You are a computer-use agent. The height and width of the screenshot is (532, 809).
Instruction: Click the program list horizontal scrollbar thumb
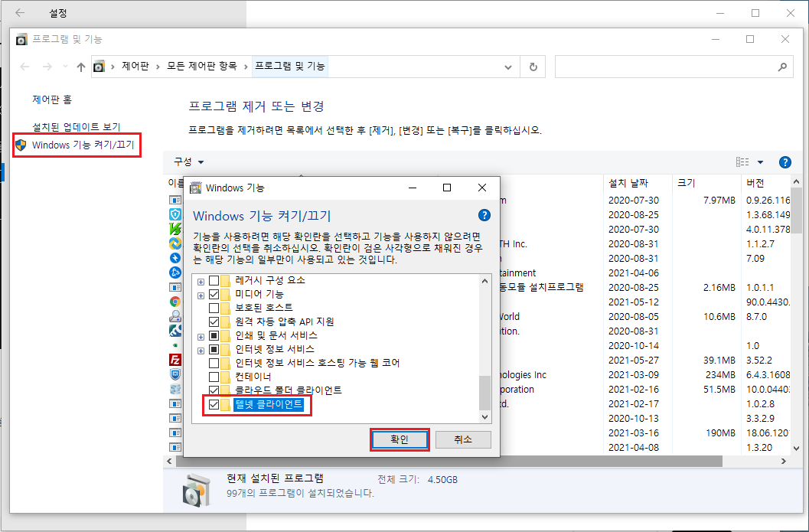tap(449, 461)
